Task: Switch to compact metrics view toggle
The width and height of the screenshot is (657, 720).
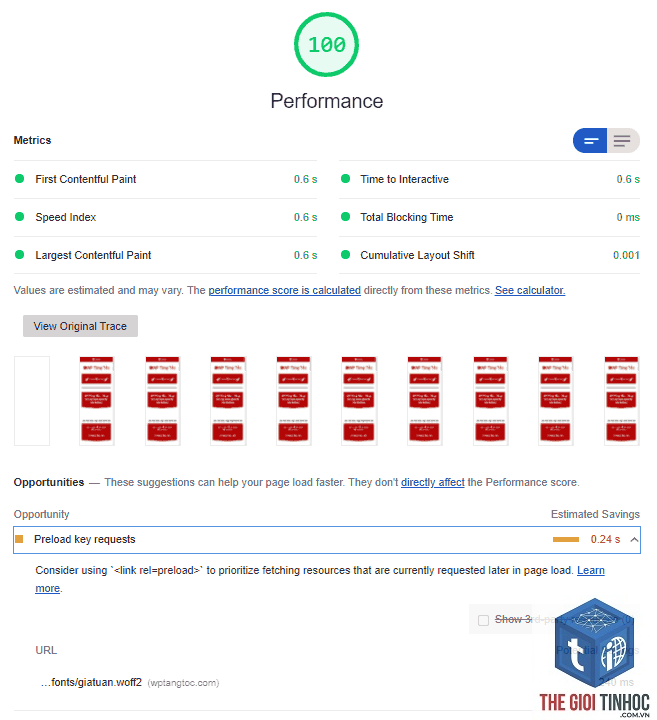Action: [590, 141]
